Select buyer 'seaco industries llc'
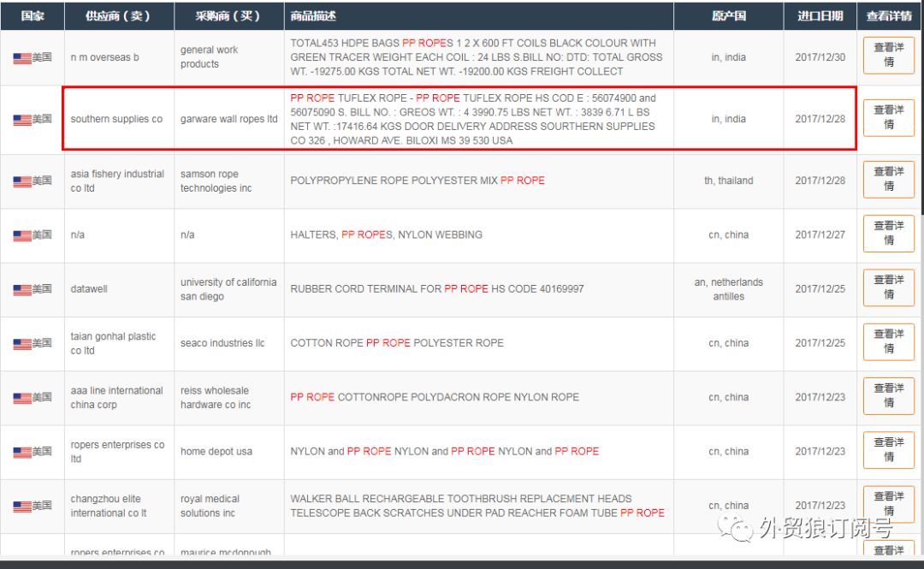This screenshot has height=569, width=924. [222, 343]
